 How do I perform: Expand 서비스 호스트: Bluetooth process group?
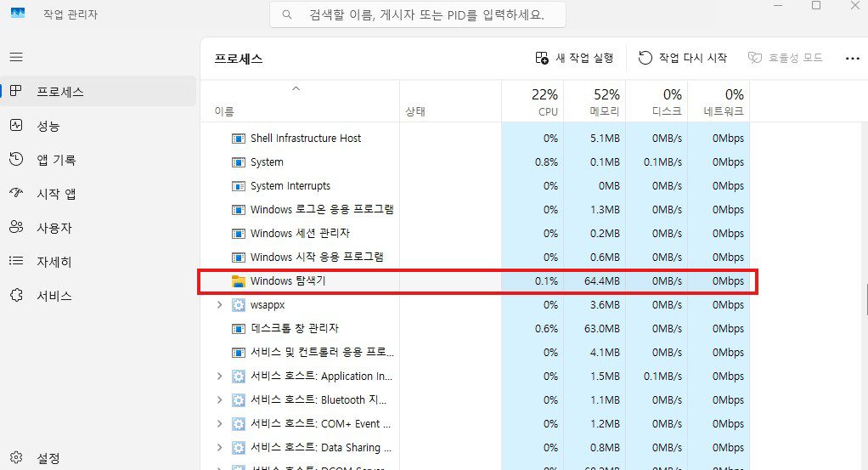(219, 399)
